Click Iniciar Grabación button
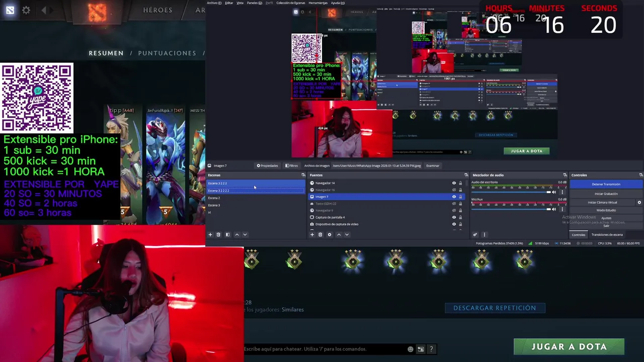Screen dimensions: 644x362 [x=606, y=194]
